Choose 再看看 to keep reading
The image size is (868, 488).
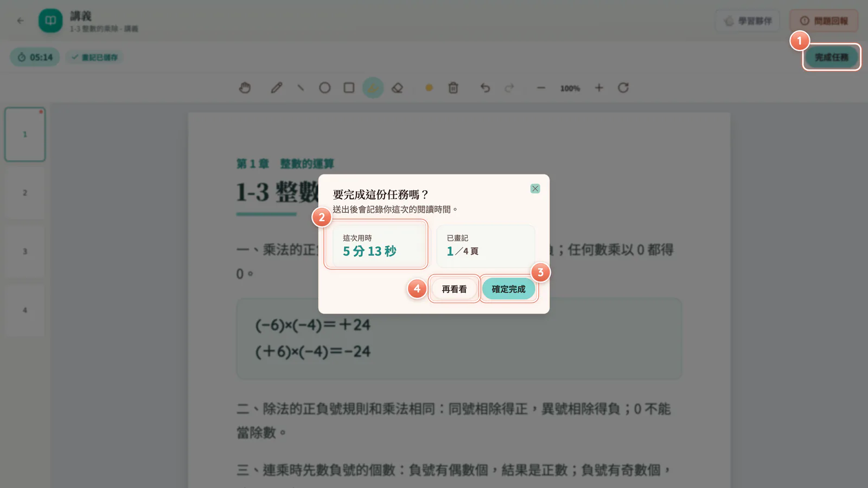(x=454, y=289)
